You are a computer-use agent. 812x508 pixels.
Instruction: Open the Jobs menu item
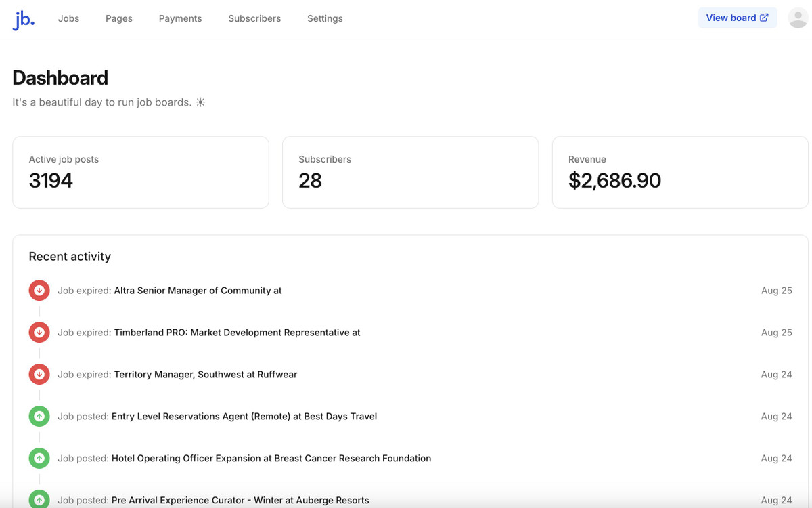[x=68, y=18]
